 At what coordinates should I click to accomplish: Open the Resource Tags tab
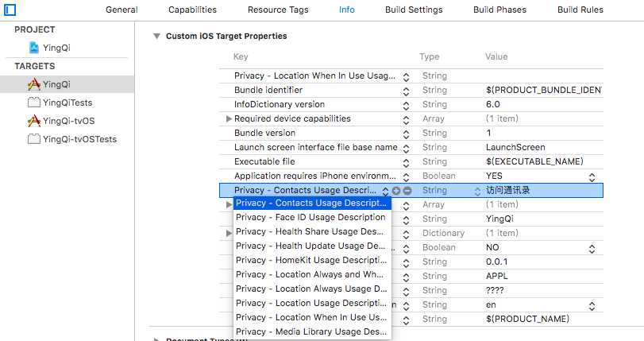click(x=278, y=10)
